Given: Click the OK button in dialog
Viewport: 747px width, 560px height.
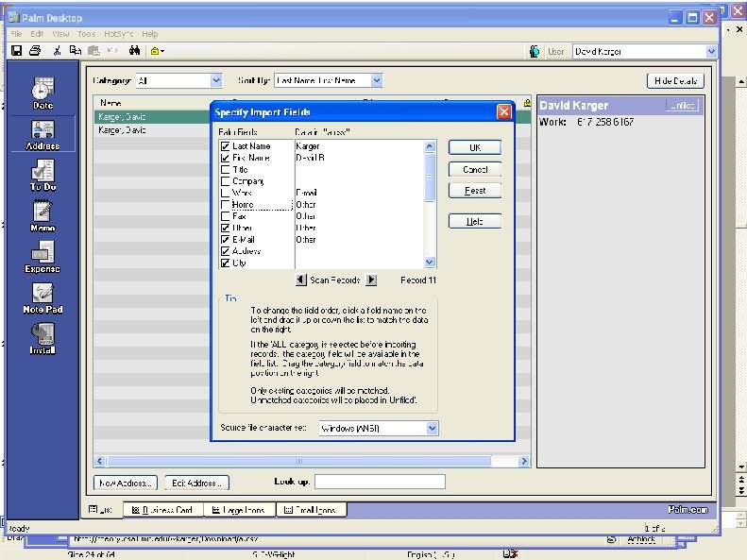Looking at the screenshot, I should [x=475, y=147].
